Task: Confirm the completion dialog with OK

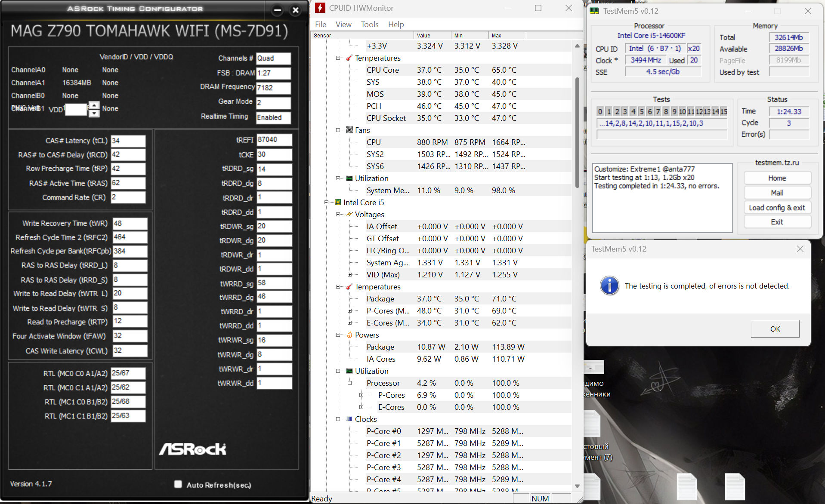Action: point(775,329)
